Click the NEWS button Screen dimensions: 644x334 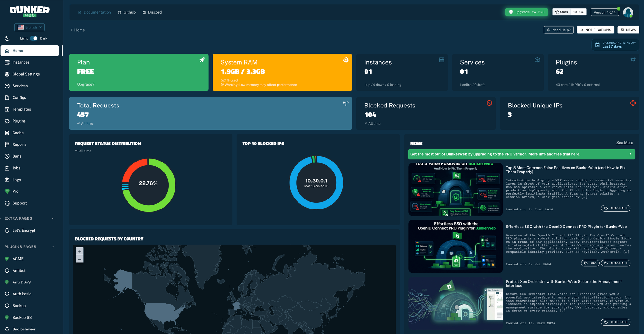click(x=628, y=30)
